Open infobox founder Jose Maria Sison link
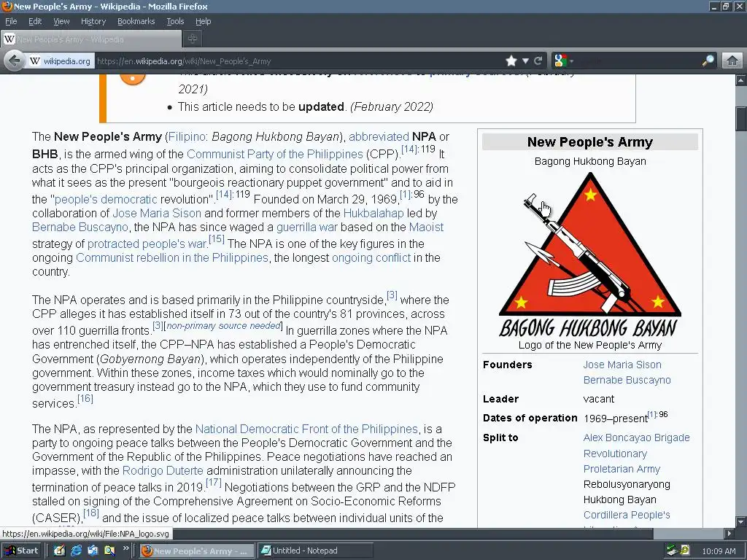 pos(622,365)
